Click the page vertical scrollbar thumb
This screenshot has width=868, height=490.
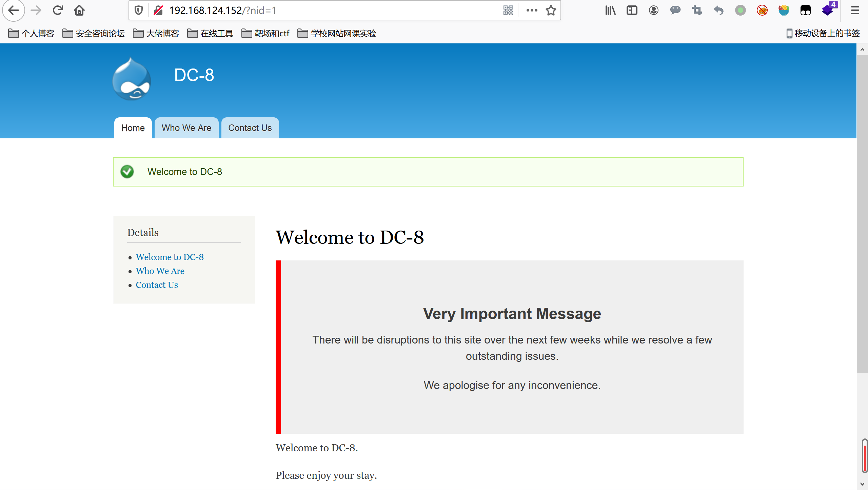(x=862, y=214)
